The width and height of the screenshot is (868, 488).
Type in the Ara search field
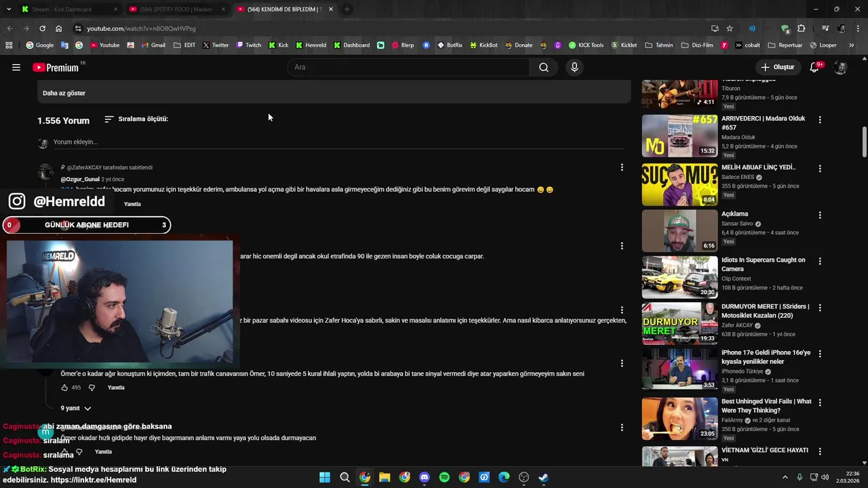409,67
